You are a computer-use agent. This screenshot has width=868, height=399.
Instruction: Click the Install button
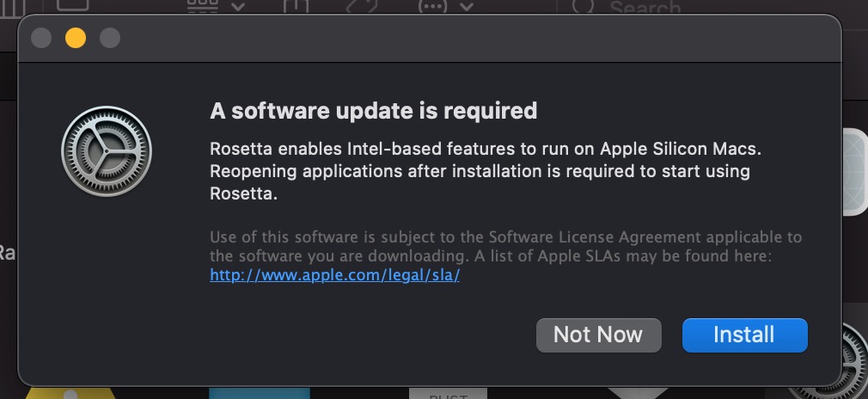[x=744, y=335]
